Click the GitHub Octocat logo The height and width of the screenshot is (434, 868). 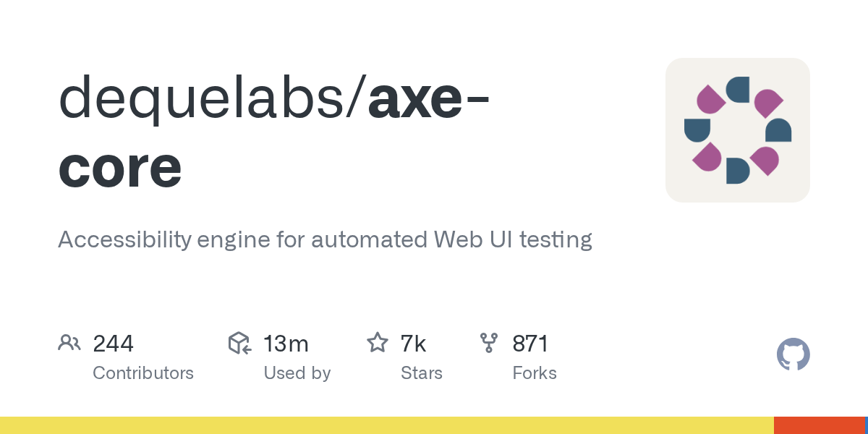click(793, 354)
